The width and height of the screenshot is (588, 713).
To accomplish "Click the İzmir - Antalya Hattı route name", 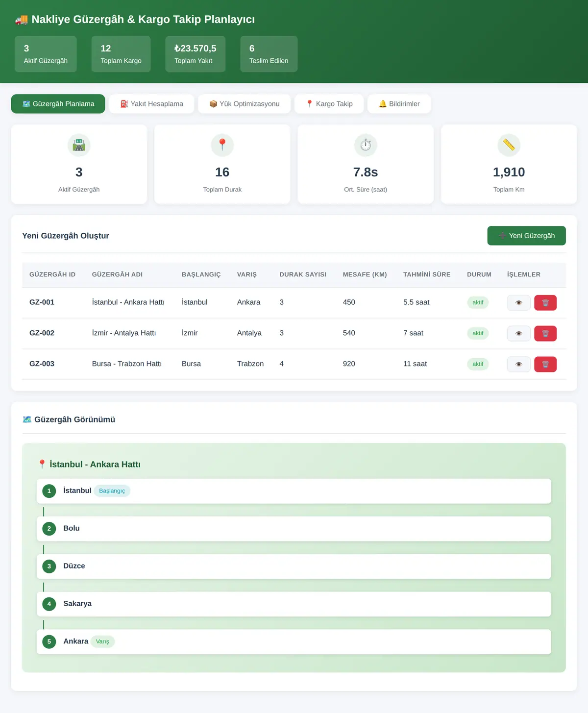I will point(124,333).
